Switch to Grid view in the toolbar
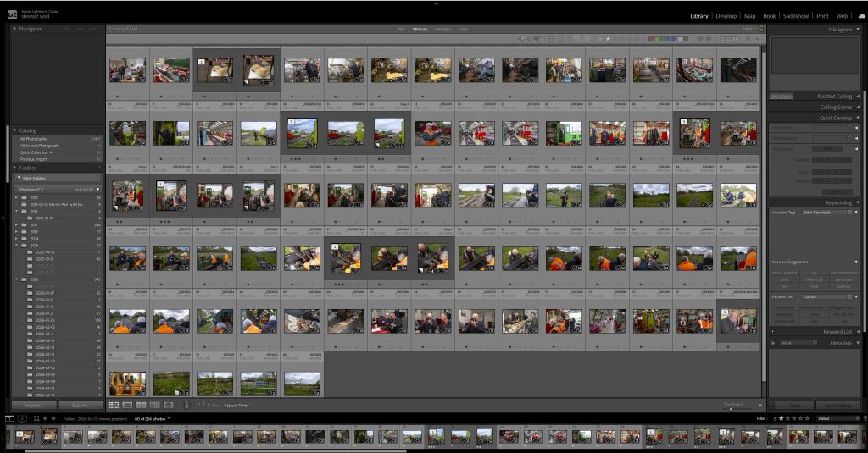Viewport: 868px width, 453px height. 114,406
